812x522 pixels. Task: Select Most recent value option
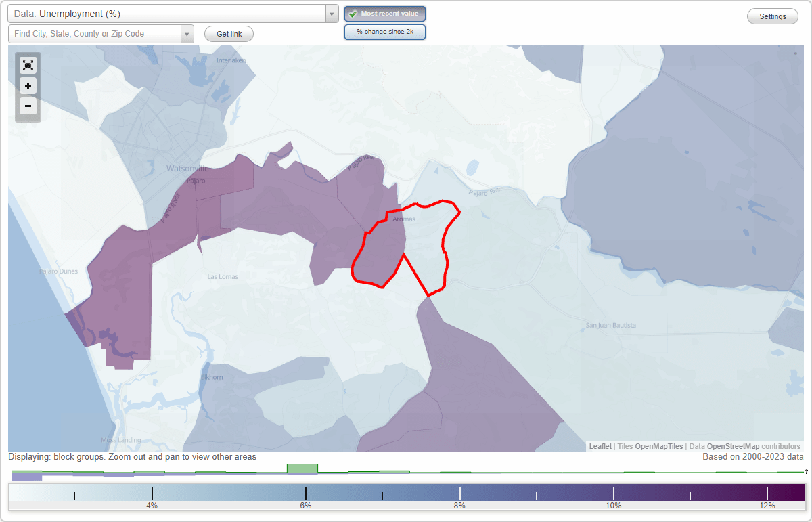tap(385, 14)
